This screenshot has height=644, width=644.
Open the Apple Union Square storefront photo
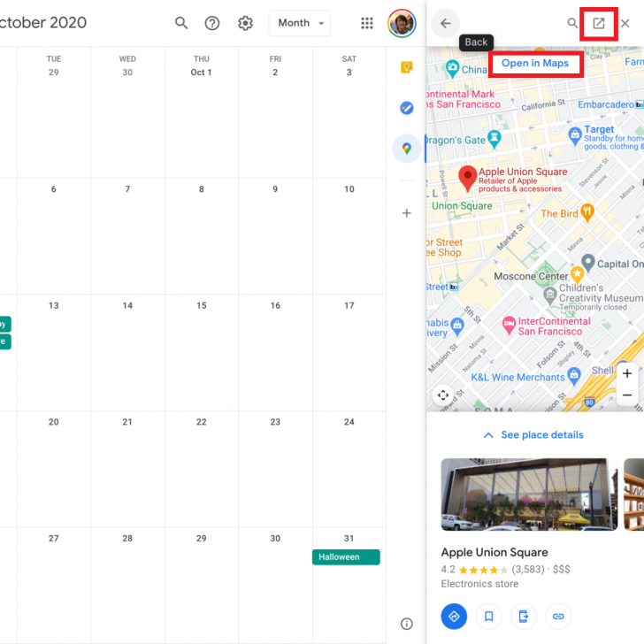coord(529,494)
